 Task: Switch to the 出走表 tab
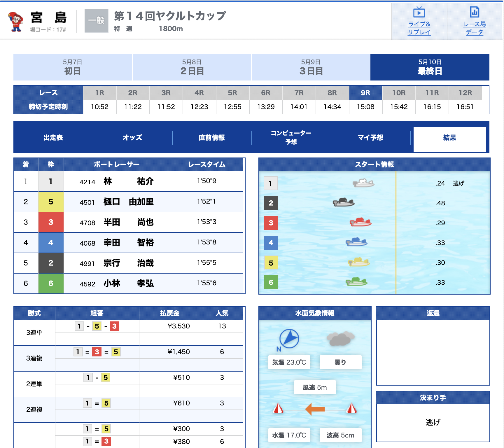(x=53, y=138)
